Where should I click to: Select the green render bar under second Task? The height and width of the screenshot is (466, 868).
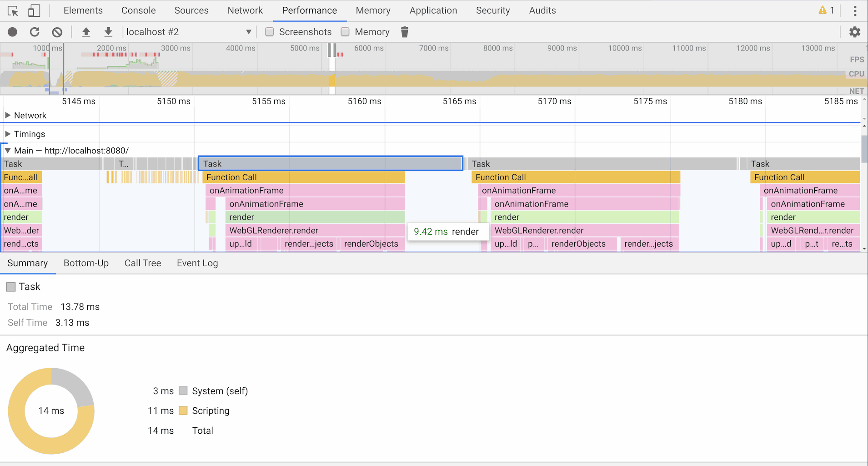coord(584,217)
